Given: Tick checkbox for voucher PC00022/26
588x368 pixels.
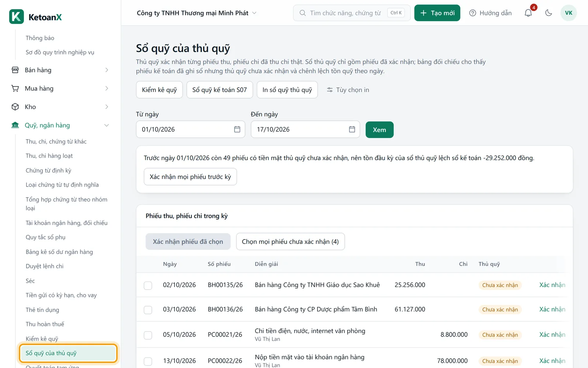Looking at the screenshot, I should coord(148,361).
